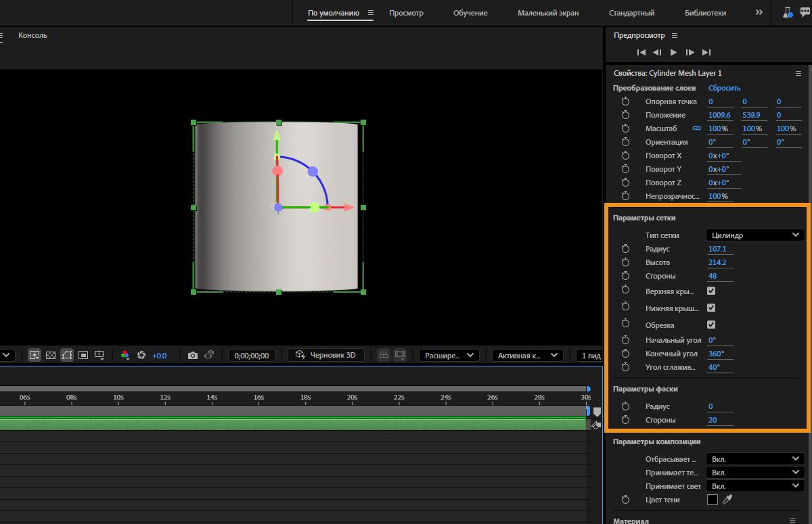The image size is (812, 524).
Task: Open the Активная камера view dropdown
Action: [x=527, y=355]
